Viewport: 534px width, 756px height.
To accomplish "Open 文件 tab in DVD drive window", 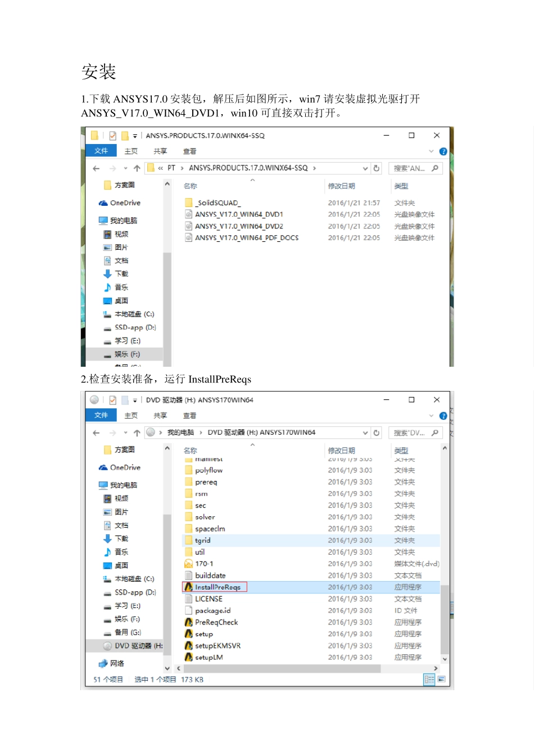I will [x=101, y=415].
